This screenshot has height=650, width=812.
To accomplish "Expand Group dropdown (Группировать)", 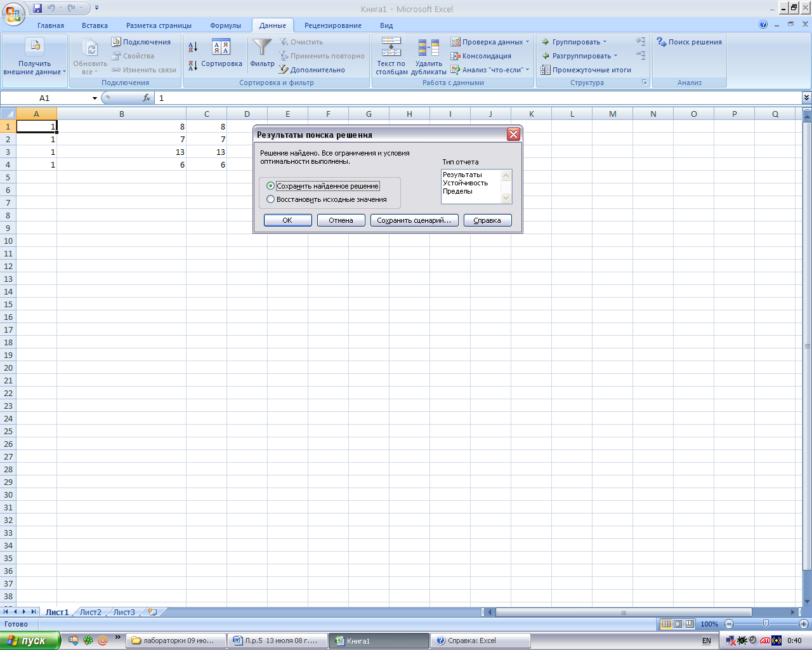I will 574,42.
